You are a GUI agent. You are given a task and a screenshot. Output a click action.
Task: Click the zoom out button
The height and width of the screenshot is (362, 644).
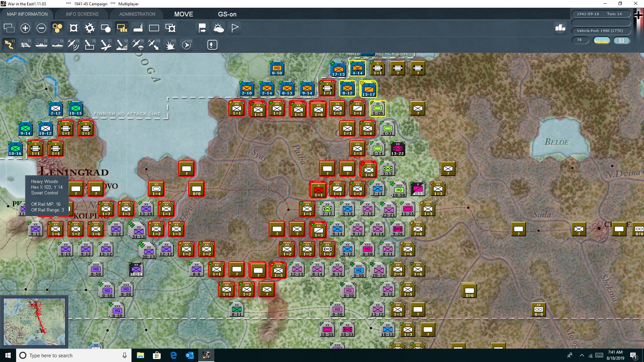click(41, 28)
